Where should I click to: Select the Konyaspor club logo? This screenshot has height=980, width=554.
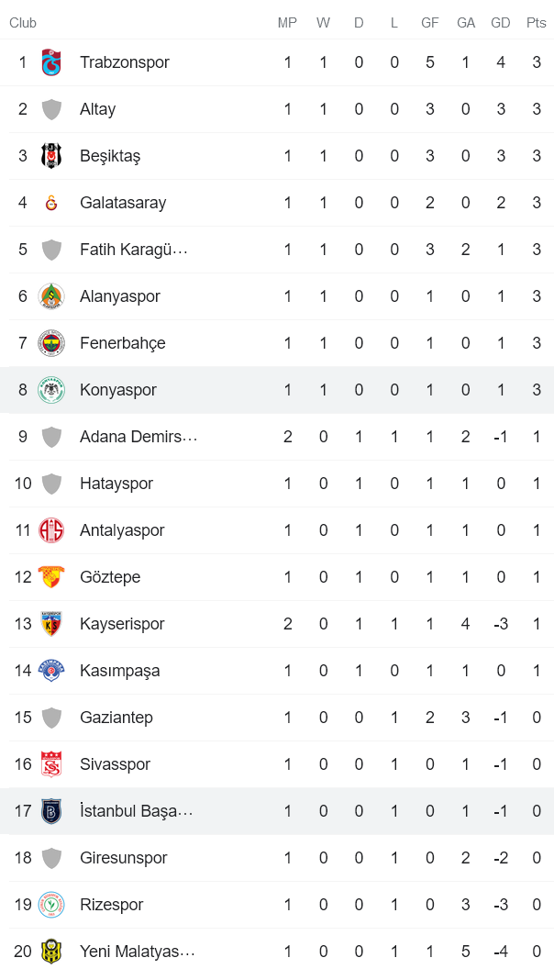coord(52,390)
